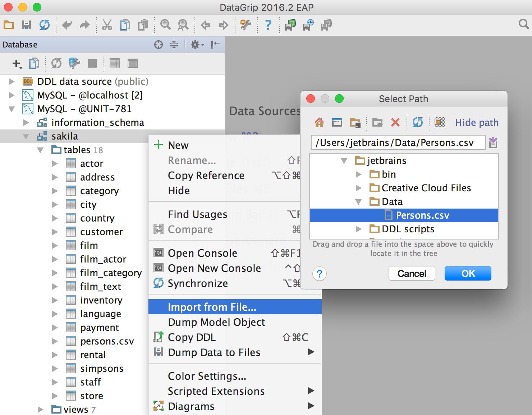Expand the DDL data source node
Viewport: 532px width, 415px height.
pos(12,82)
